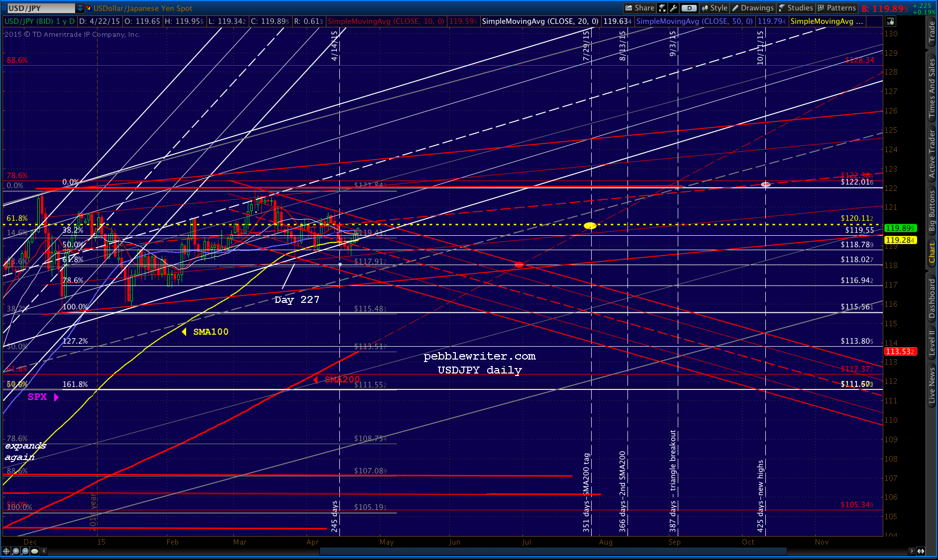The height and width of the screenshot is (560, 938).
Task: Click the scroll left arrow of time axis
Action: (44, 551)
